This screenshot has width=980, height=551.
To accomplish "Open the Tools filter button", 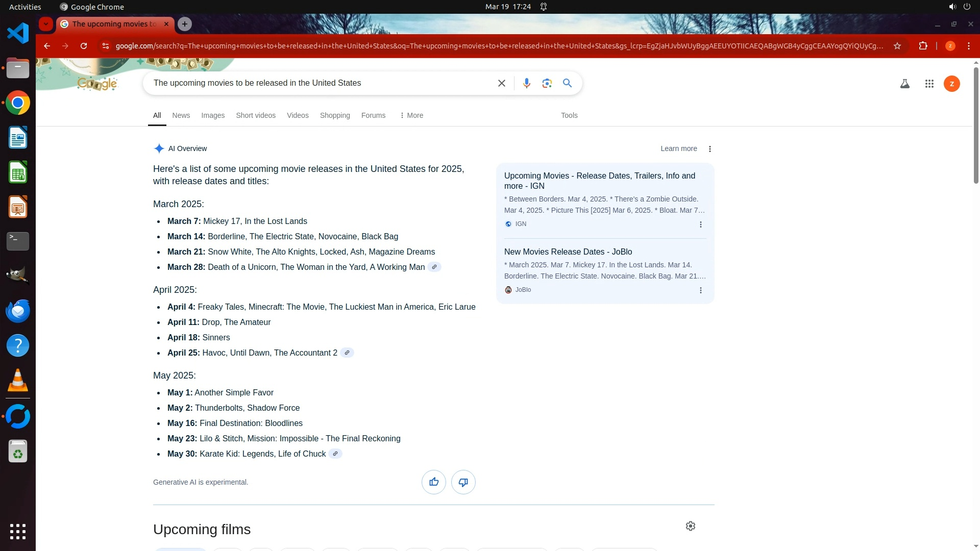I will [x=569, y=115].
